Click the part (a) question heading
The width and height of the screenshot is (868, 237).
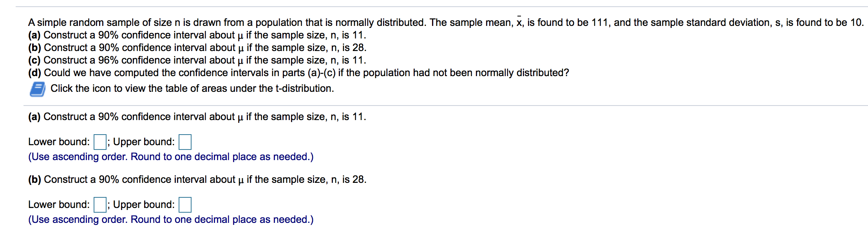[x=196, y=117]
